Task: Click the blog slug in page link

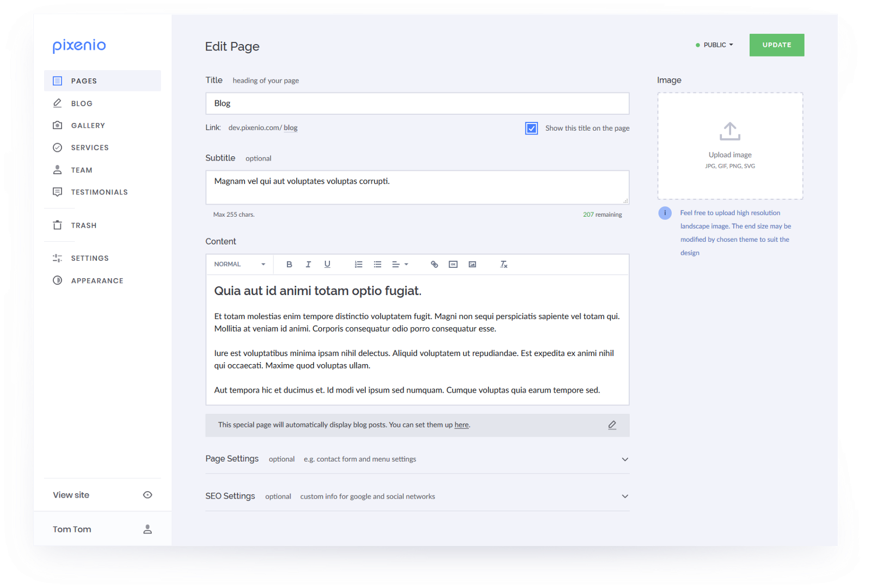Action: click(x=291, y=128)
